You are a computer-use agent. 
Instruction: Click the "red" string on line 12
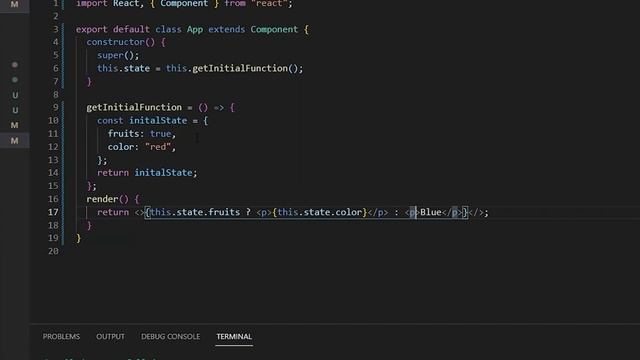click(x=158, y=147)
